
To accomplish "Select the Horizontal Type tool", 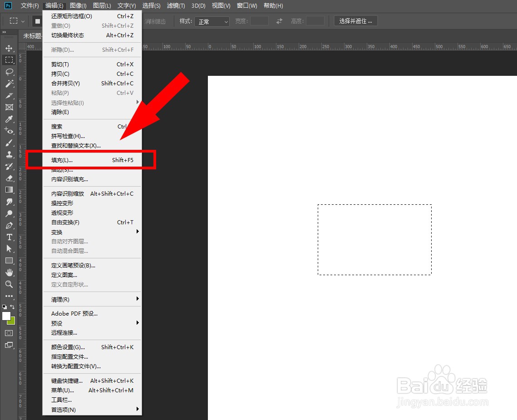I will (9, 237).
